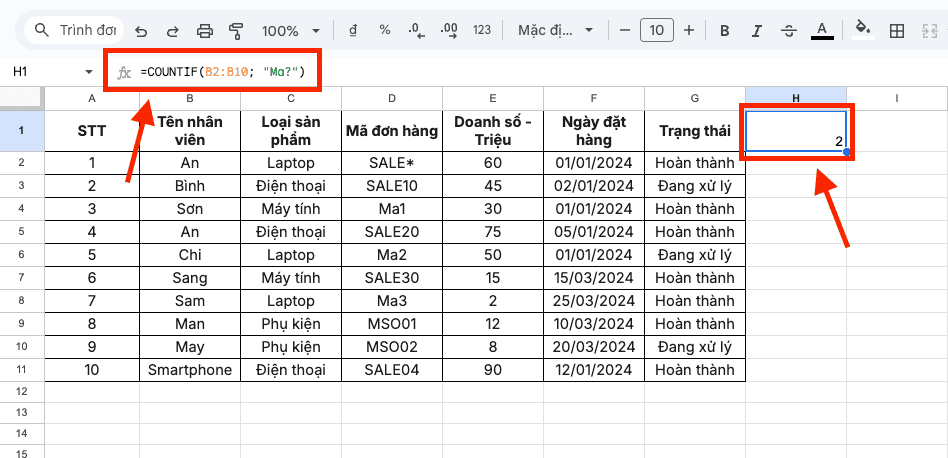Select the paint format tool
948x458 pixels.
(236, 31)
